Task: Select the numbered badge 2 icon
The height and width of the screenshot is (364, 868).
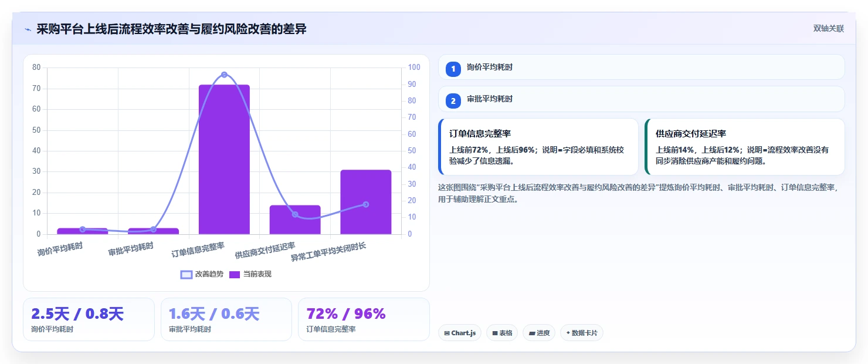Action: 453,100
